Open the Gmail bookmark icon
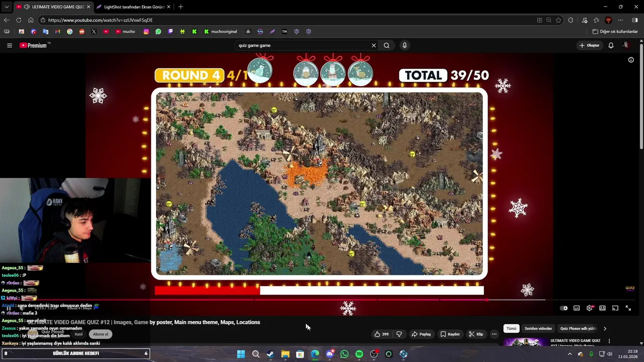 point(57,31)
